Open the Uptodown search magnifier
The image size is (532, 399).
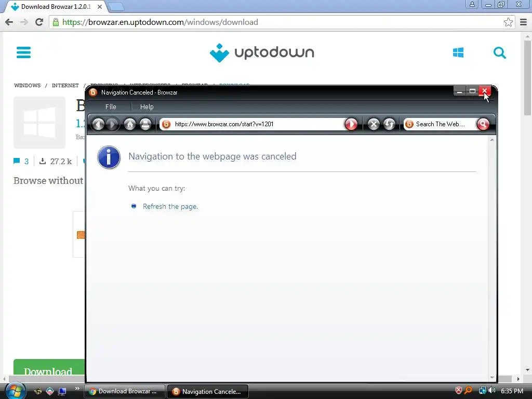click(499, 52)
